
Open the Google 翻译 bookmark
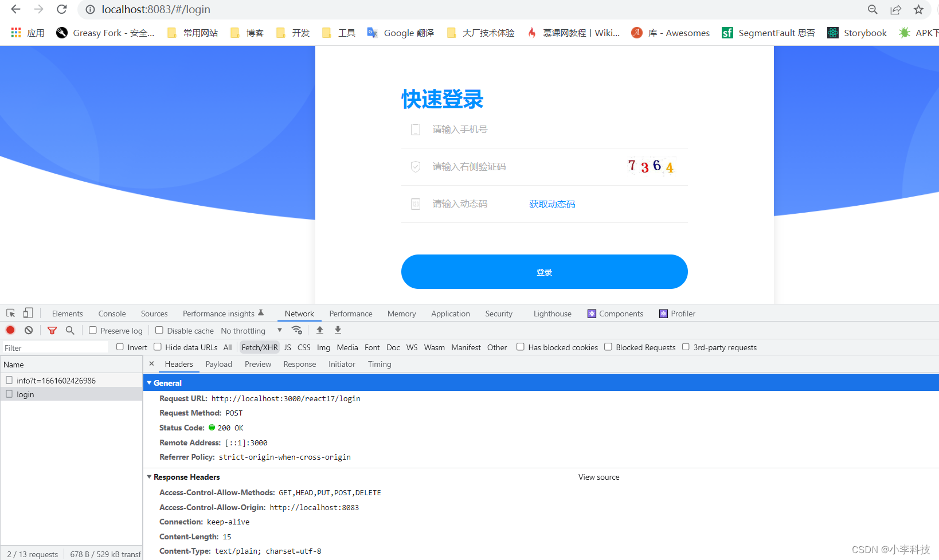(401, 33)
